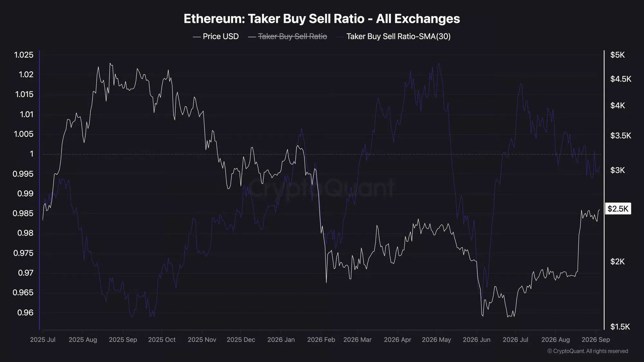Click the gray Taker Buy Sell Ratio legend marker

point(252,37)
